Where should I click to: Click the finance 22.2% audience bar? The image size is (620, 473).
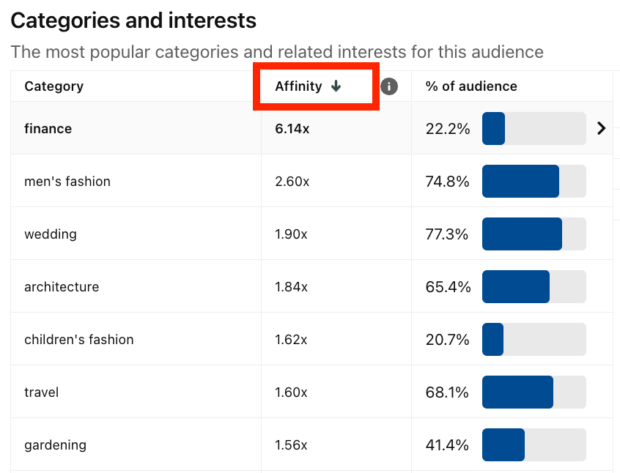[534, 128]
